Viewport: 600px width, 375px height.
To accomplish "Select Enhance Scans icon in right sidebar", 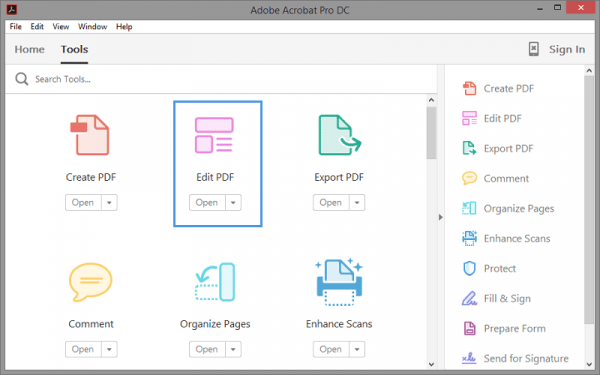I will coord(470,238).
